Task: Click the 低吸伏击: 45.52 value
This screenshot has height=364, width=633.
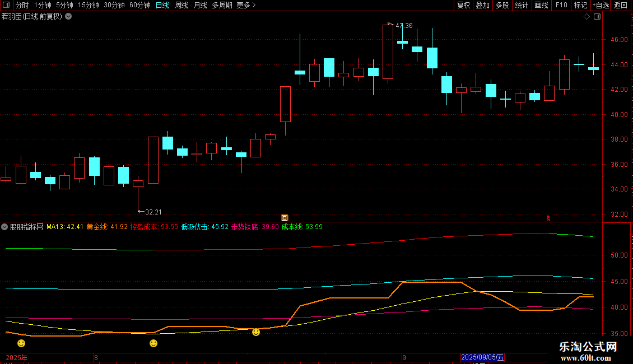Action: tap(204, 227)
